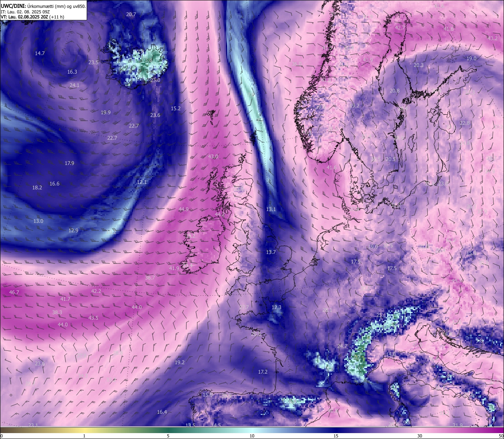The image size is (504, 439).
Task: Click the 13.7 value over England
Action: 271,252
